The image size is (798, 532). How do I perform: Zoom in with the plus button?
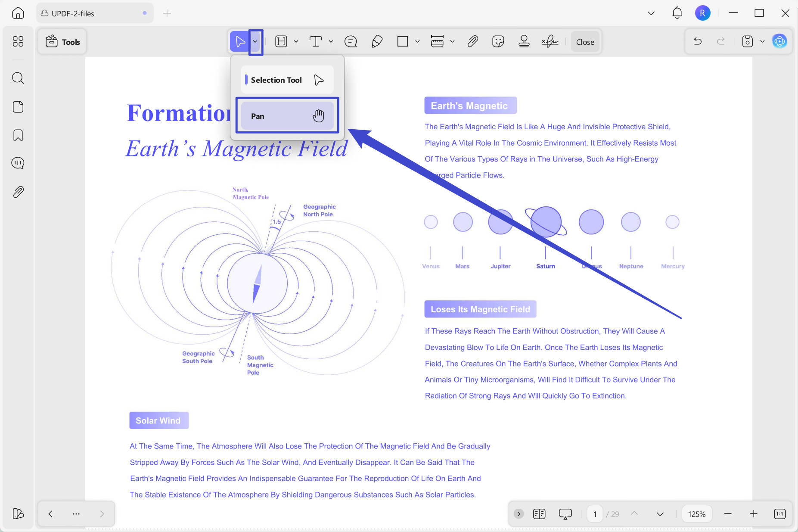point(754,514)
